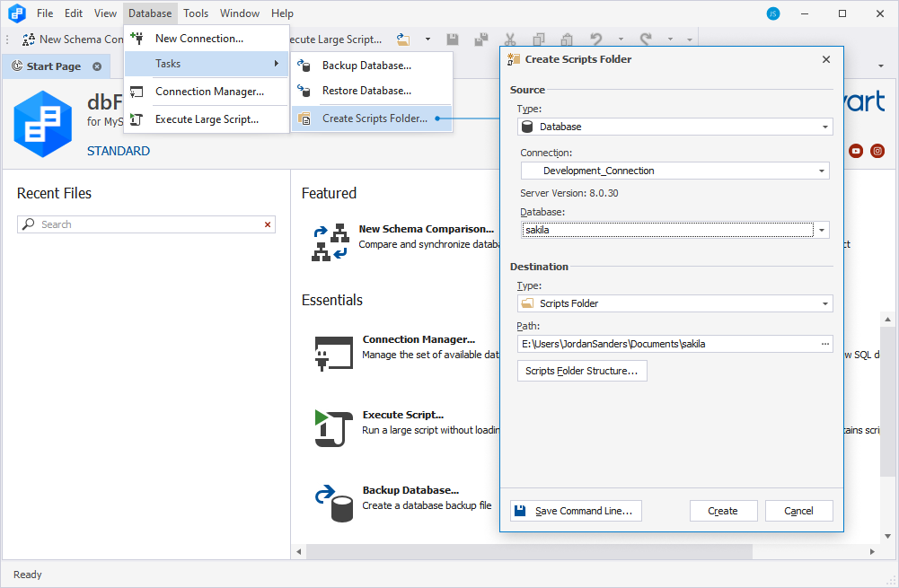The width and height of the screenshot is (899, 588).
Task: Click the Cut scissors toolbar icon
Action: pos(510,39)
